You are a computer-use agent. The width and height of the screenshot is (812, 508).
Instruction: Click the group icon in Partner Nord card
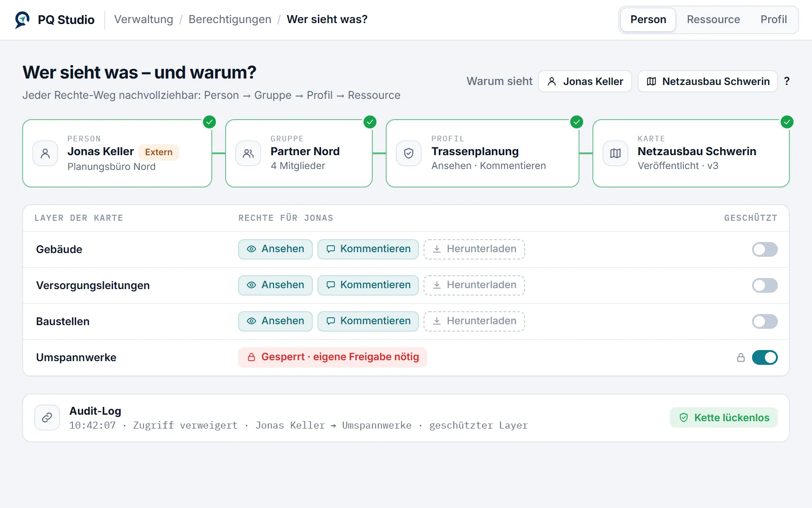pyautogui.click(x=248, y=153)
